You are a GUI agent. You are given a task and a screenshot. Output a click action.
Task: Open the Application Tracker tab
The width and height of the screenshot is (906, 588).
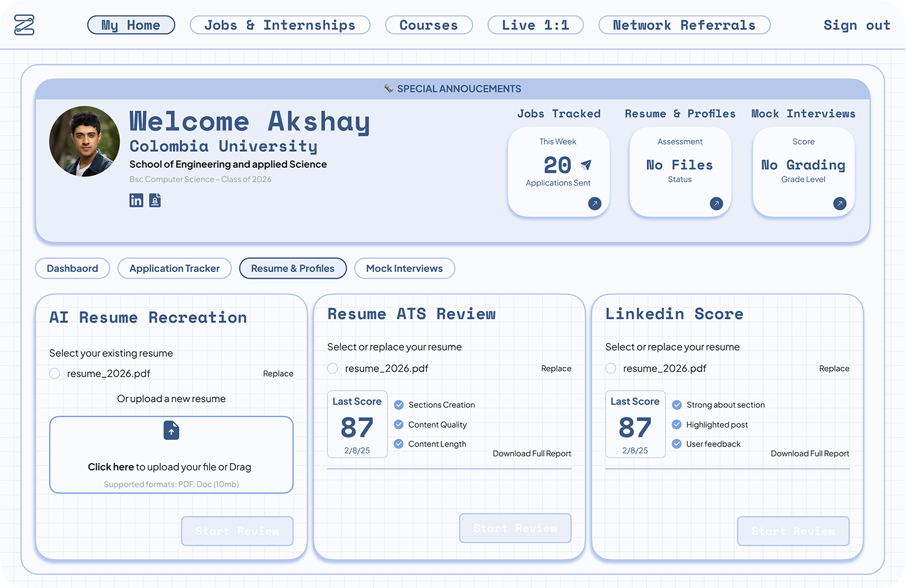tap(174, 268)
